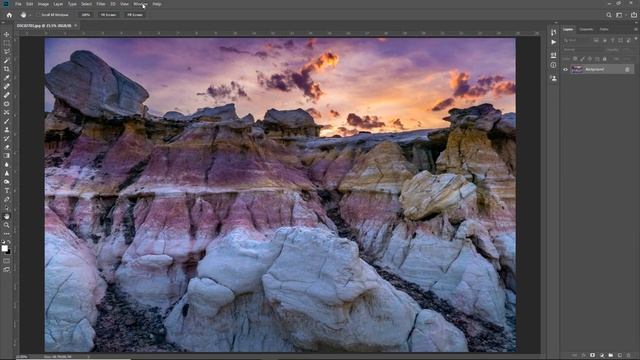Select the Brush tool
Image resolution: width=640 pixels, height=360 pixels.
pos(7,121)
